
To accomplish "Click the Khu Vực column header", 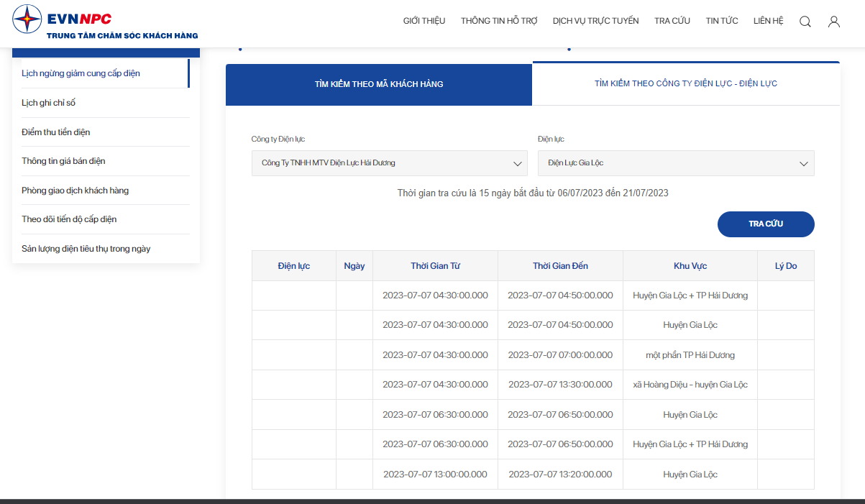I will [x=690, y=266].
